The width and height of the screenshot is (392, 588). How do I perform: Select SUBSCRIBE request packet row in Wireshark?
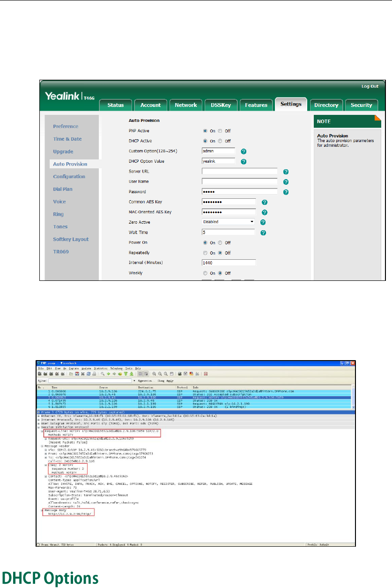click(x=194, y=391)
